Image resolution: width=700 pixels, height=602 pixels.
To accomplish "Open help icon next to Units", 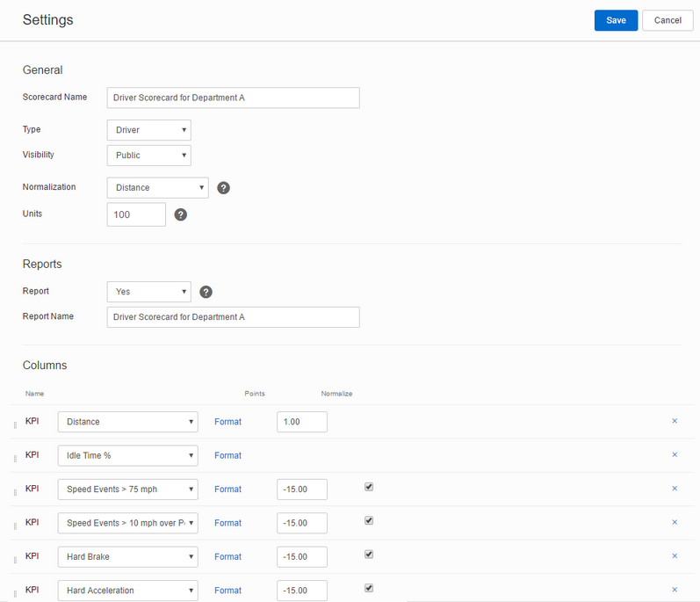I will coord(180,214).
